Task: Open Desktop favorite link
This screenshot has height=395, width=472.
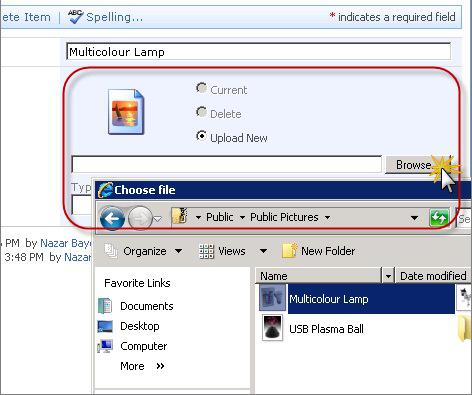Action: click(x=140, y=326)
